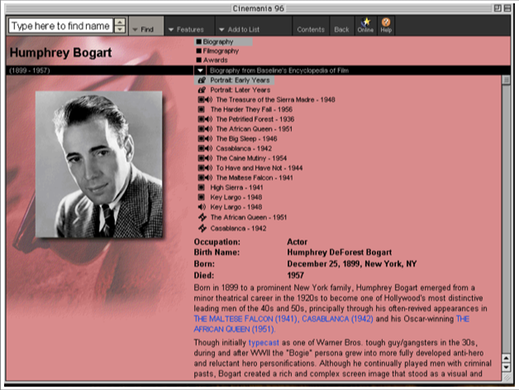Expand the Add to List dropdown

239,30
